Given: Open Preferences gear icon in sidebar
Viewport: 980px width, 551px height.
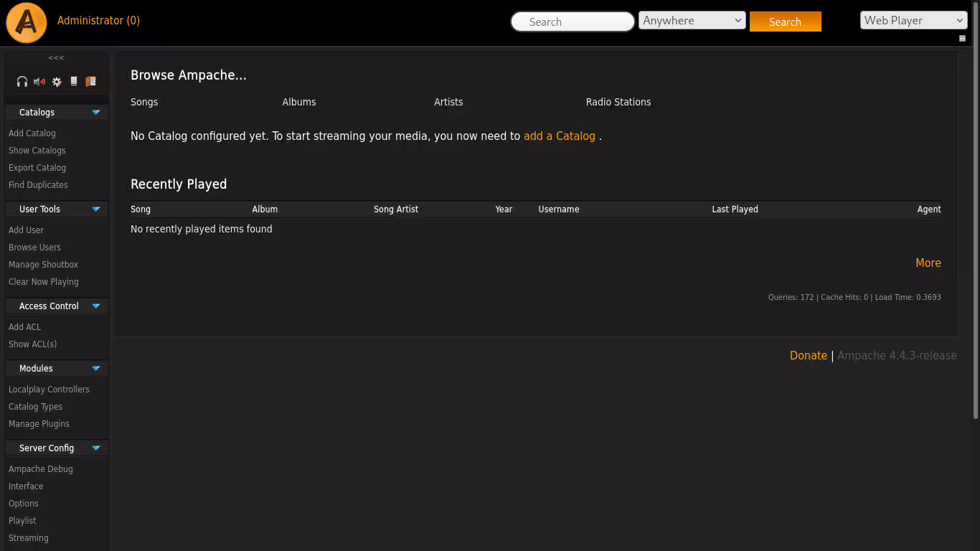Looking at the screenshot, I should [x=57, y=82].
